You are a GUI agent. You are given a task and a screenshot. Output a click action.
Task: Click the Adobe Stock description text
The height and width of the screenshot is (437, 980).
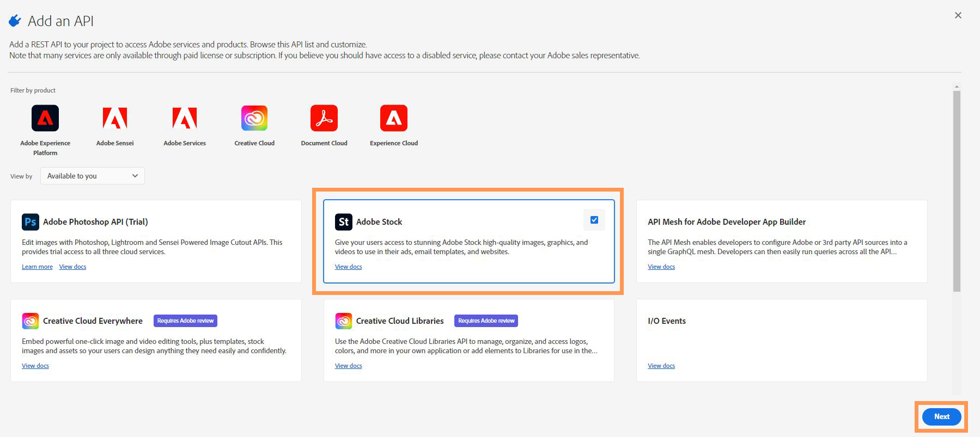(x=461, y=247)
